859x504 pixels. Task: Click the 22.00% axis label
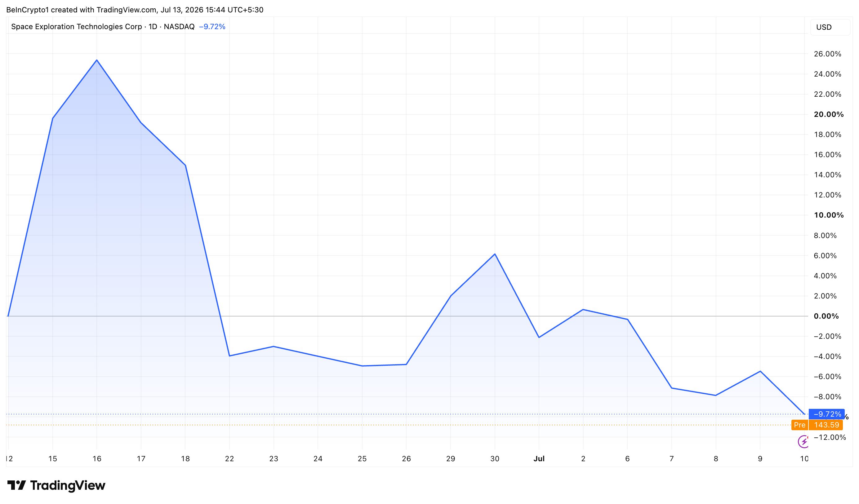(827, 94)
